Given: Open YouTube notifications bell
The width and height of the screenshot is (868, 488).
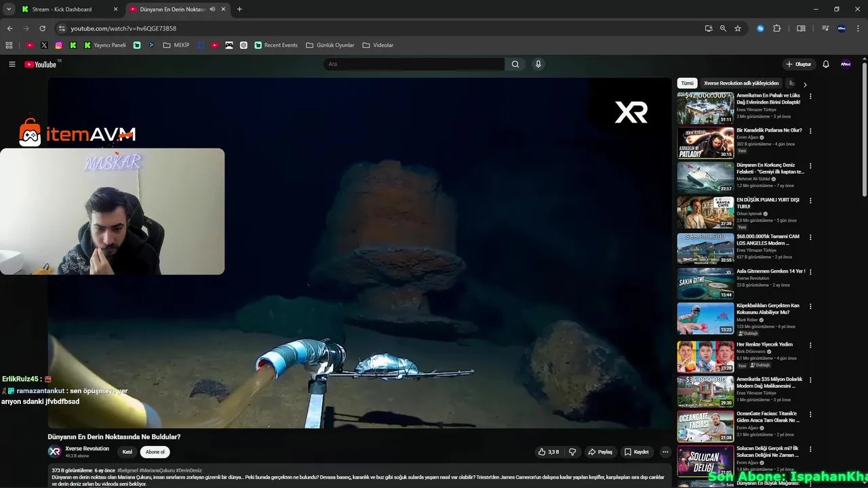Looking at the screenshot, I should click(x=826, y=64).
